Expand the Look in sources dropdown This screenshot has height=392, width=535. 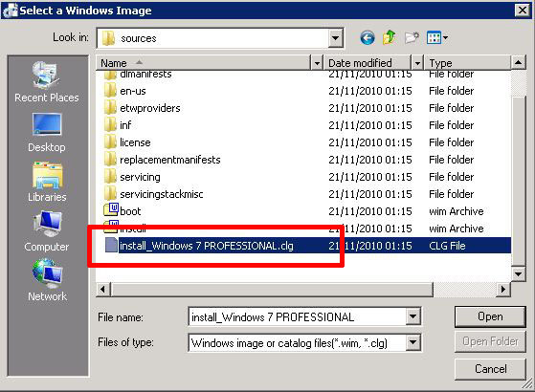click(x=336, y=38)
